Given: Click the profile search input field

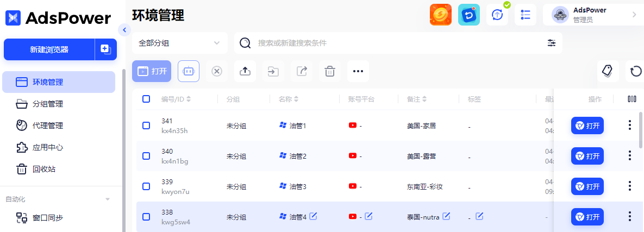Looking at the screenshot, I should [x=397, y=43].
